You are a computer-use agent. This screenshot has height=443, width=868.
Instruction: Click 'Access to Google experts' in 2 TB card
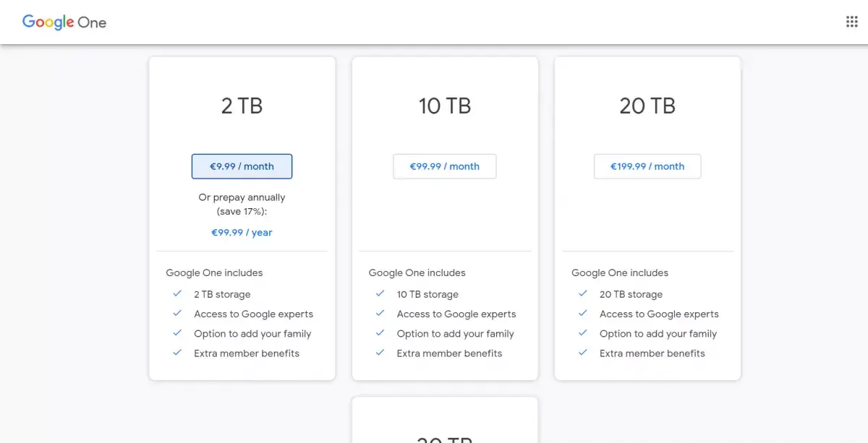pyautogui.click(x=253, y=314)
